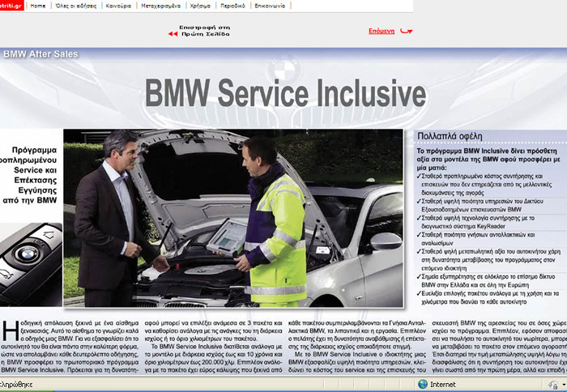Open the red 'Επόμενη' link
The width and height of the screenshot is (567, 392).
pyautogui.click(x=382, y=31)
